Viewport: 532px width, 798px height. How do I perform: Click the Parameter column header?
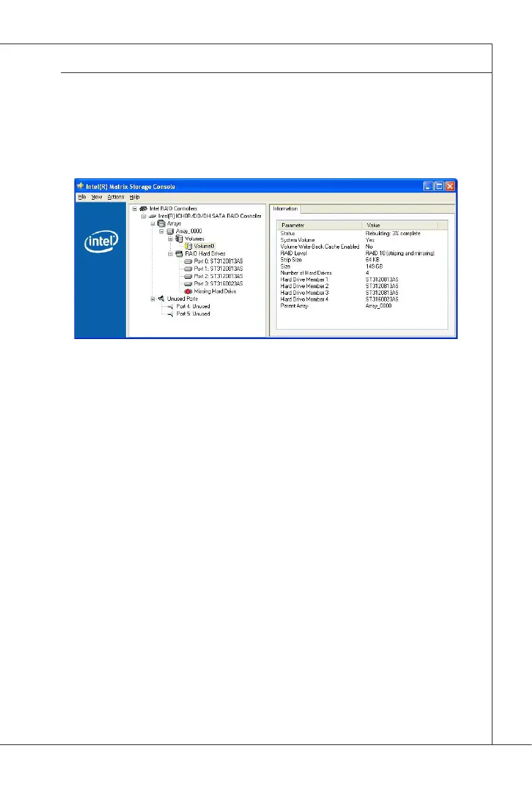coord(319,225)
